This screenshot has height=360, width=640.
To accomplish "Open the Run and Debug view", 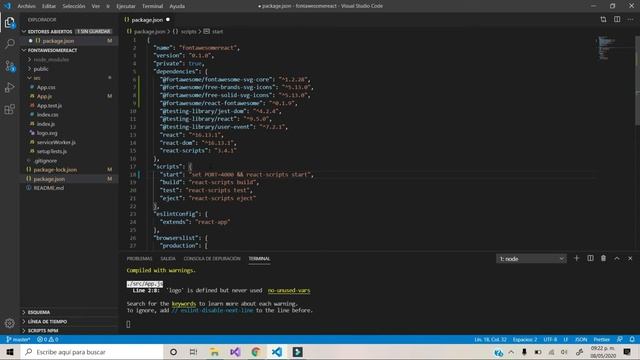I will click(10, 87).
